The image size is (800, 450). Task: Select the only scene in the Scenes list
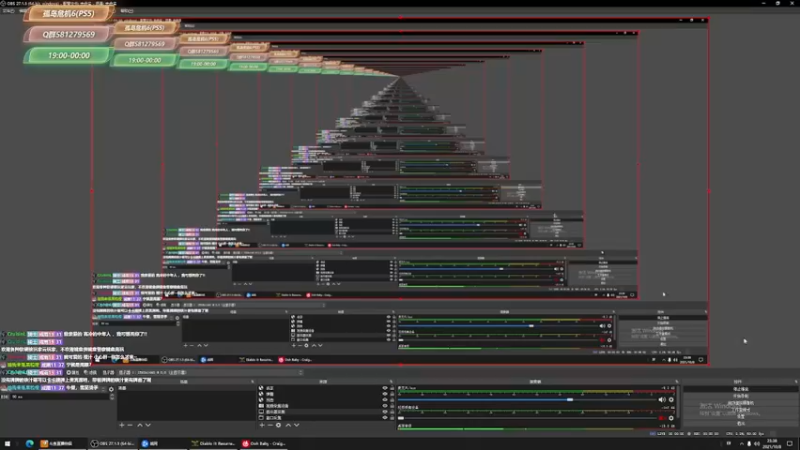coord(185,388)
